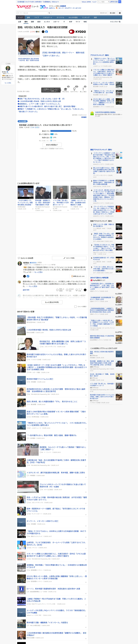Click the 令和8年熊本地震緊急支援募金 heart banner

[106, 113]
